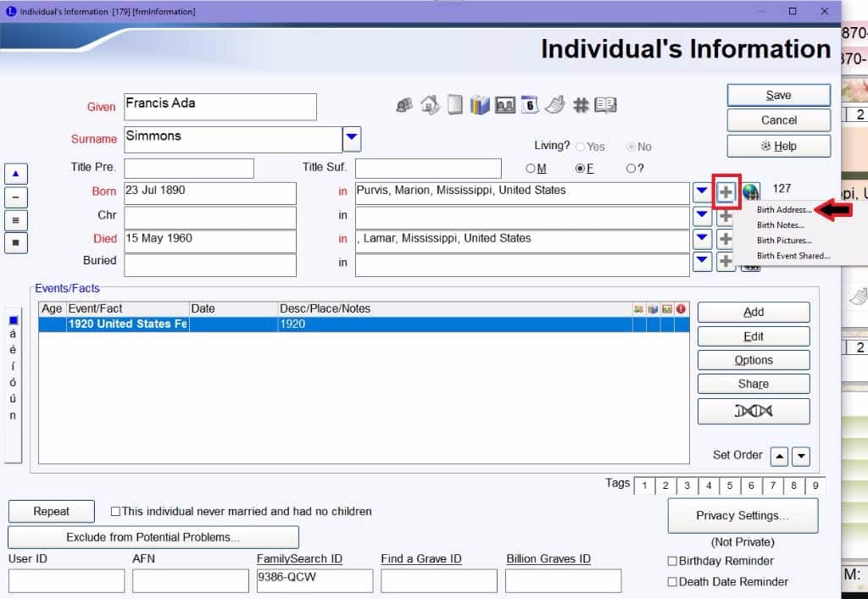This screenshot has height=599, width=868.
Task: Open the underlined FamilySearch ID label link
Action: click(299, 558)
